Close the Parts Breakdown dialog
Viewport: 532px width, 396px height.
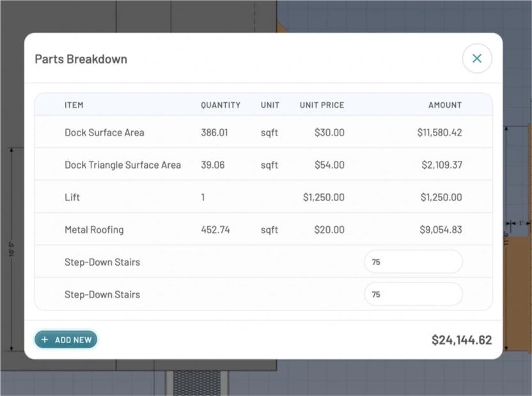(x=477, y=58)
